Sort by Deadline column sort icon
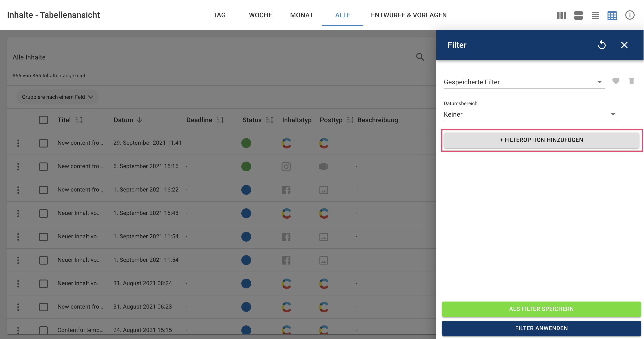This screenshot has height=339, width=644. pos(220,120)
